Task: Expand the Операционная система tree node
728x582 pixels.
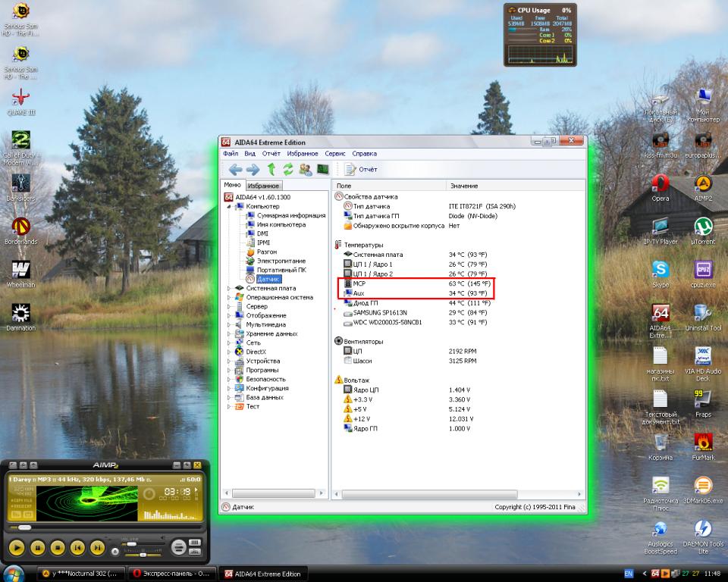Action: point(229,298)
